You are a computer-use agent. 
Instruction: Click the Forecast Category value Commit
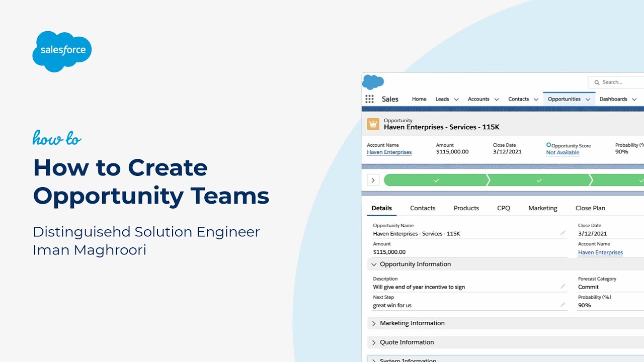click(588, 287)
